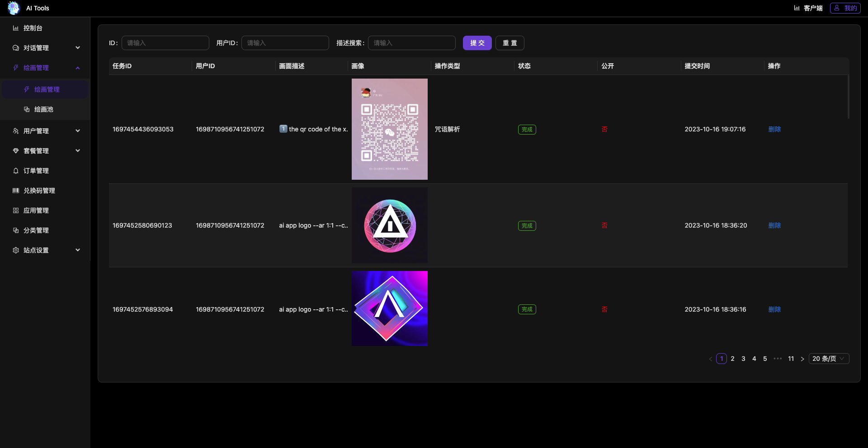The width and height of the screenshot is (868, 448).
Task: Click submit time 2023-10-16 19:07:16
Action: pyautogui.click(x=715, y=129)
